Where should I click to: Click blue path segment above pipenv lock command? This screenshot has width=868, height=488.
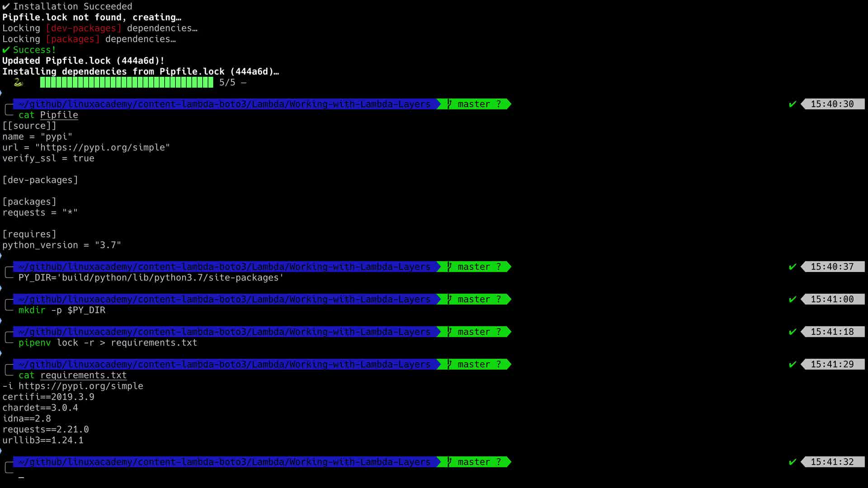click(x=225, y=332)
